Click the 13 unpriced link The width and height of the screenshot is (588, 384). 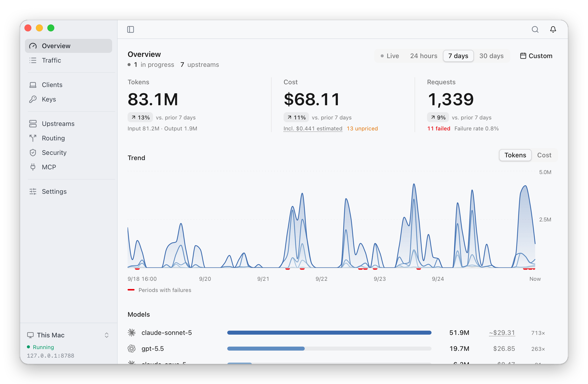pyautogui.click(x=362, y=128)
